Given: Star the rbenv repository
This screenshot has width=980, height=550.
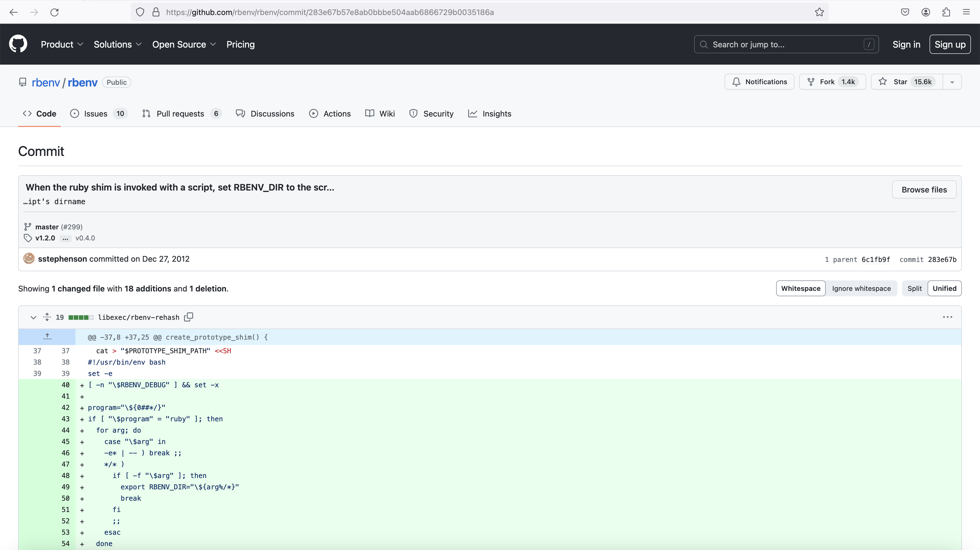Looking at the screenshot, I should coord(907,82).
